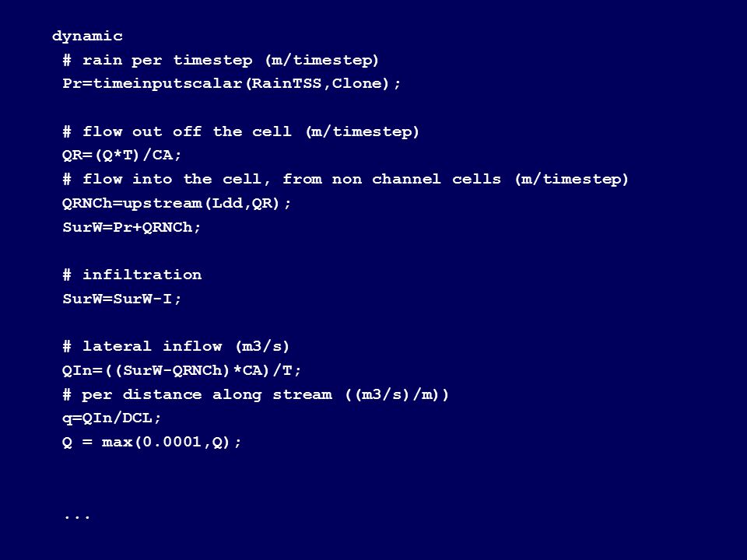This screenshot has width=747, height=560.
Task: Click the infiltration comment line
Action: (132, 275)
